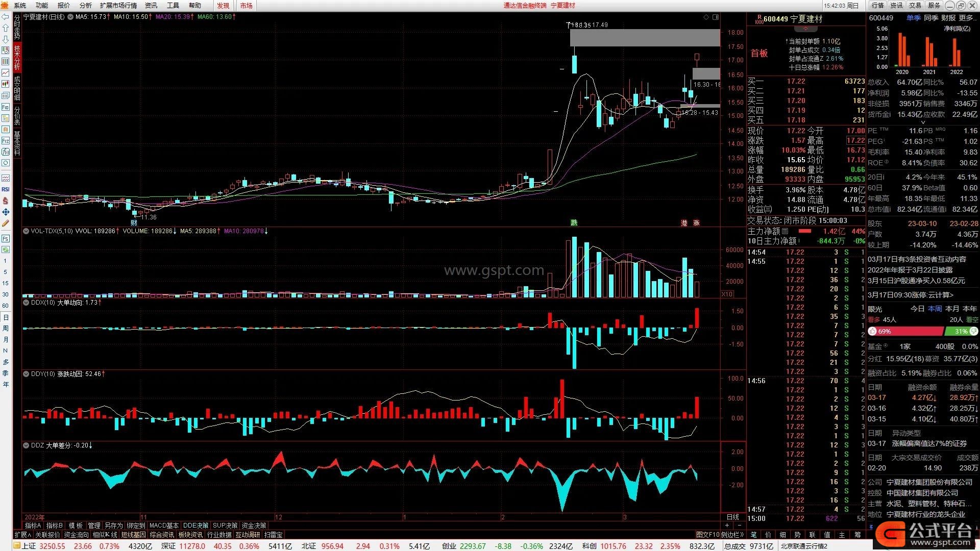Click the red dollar sign icon

point(6,201)
